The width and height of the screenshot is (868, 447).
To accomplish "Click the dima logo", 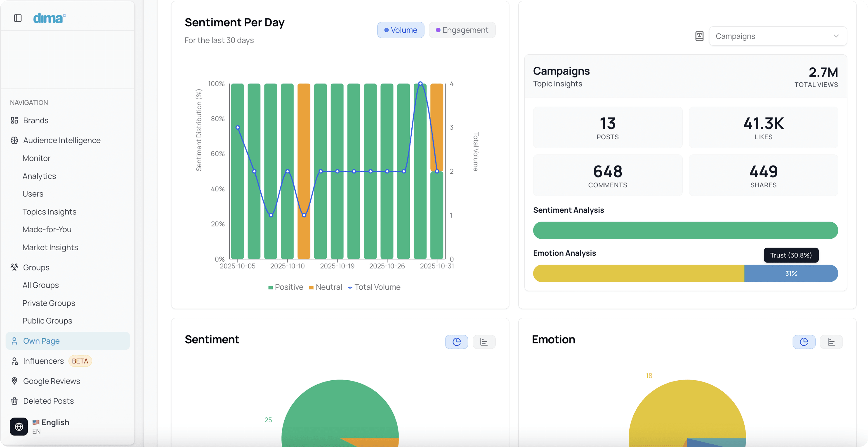I will pos(50,18).
